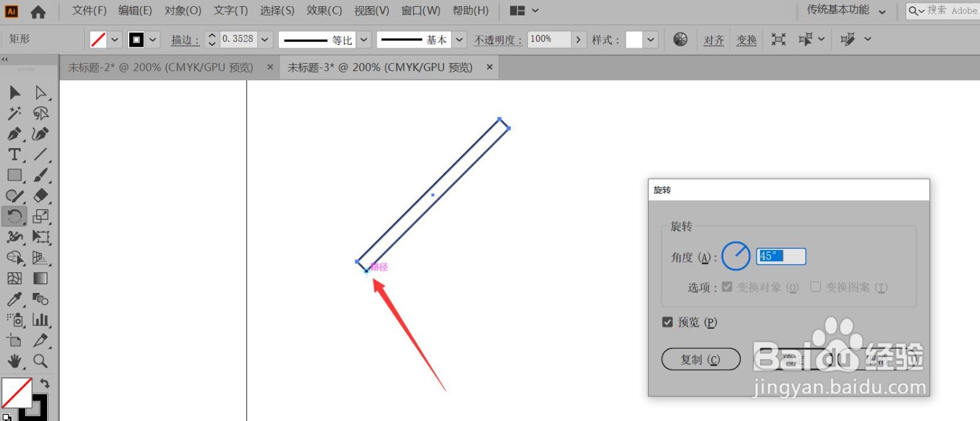
Task: Open the File menu
Action: coord(89,10)
